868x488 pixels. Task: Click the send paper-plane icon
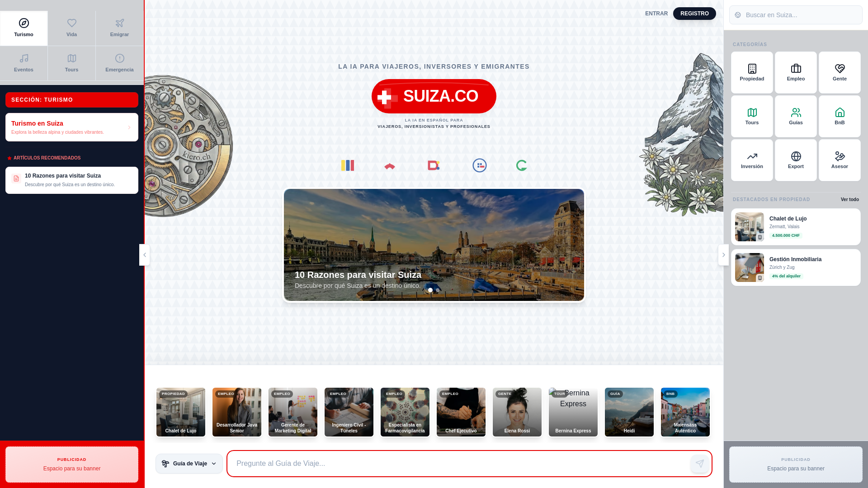(x=699, y=464)
